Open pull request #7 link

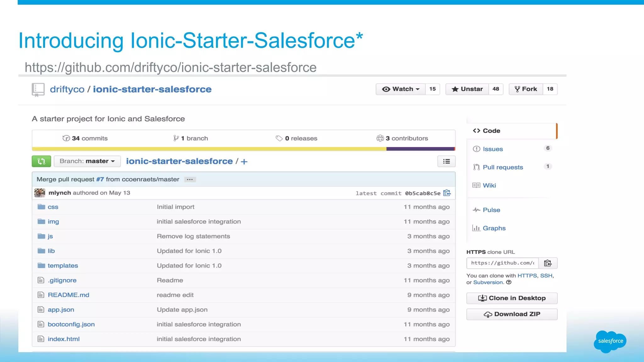coord(100,179)
